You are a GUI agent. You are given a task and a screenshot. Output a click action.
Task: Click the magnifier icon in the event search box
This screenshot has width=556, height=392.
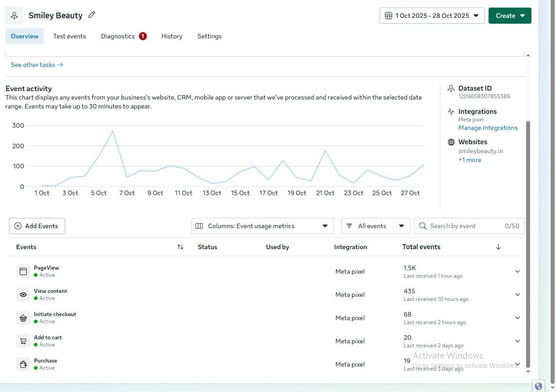(422, 226)
